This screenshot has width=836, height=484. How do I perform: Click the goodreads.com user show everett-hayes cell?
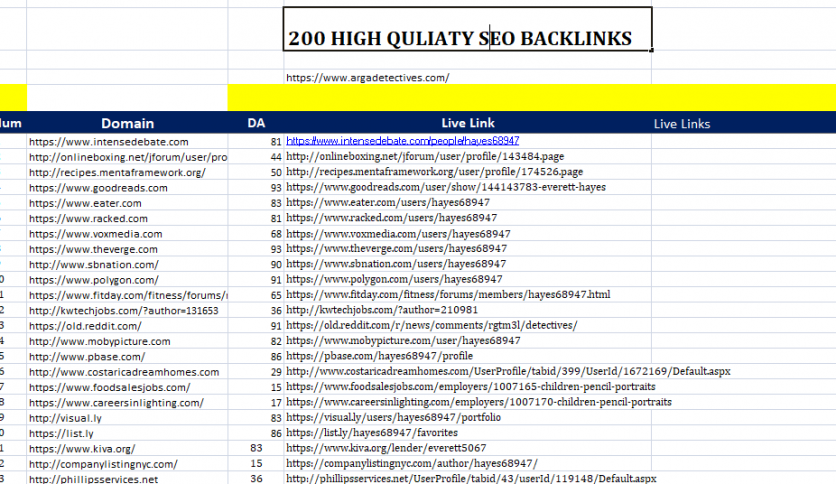[446, 187]
